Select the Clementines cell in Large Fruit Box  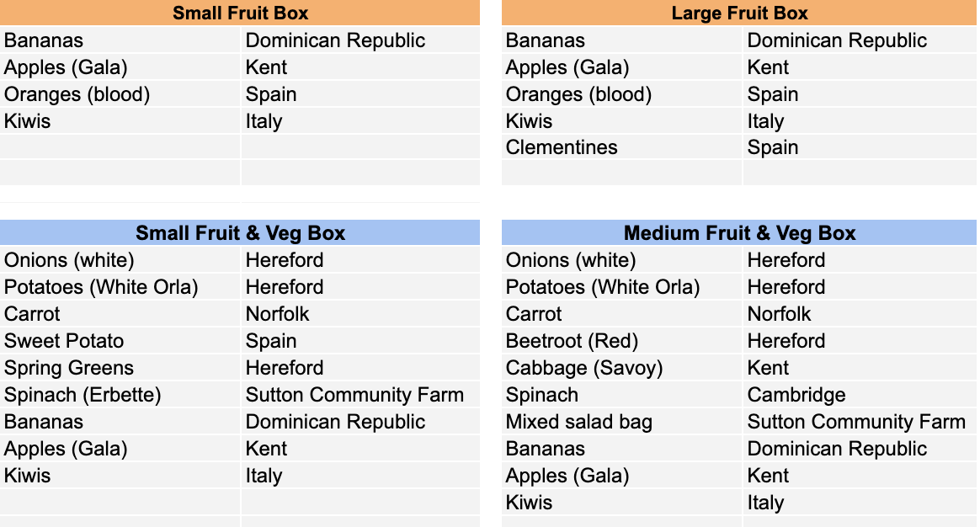[621, 147]
